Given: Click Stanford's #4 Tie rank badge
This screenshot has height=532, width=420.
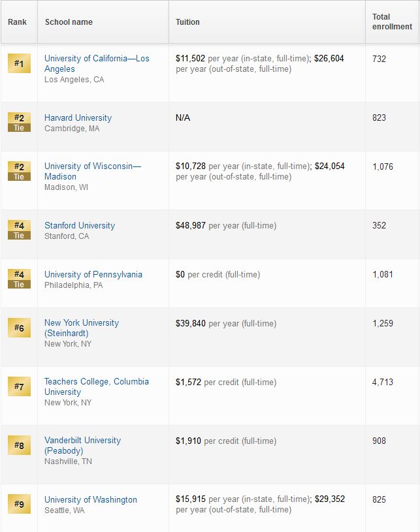Looking at the screenshot, I should (x=20, y=230).
